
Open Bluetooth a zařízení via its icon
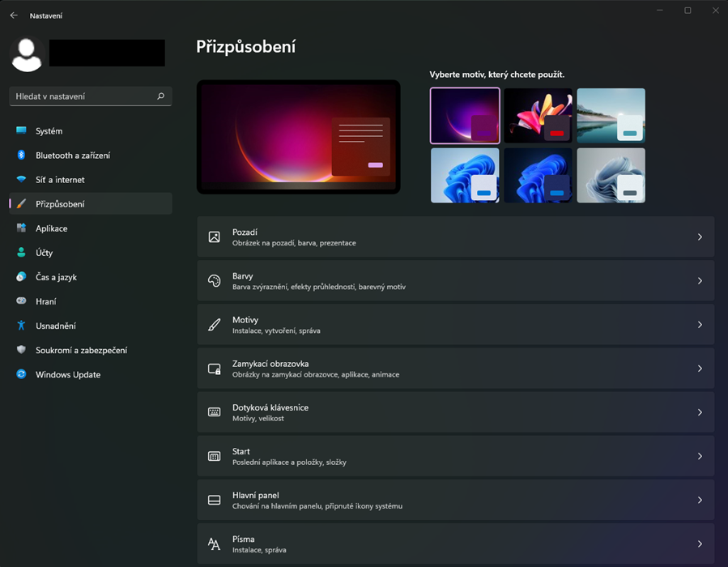pos(21,156)
